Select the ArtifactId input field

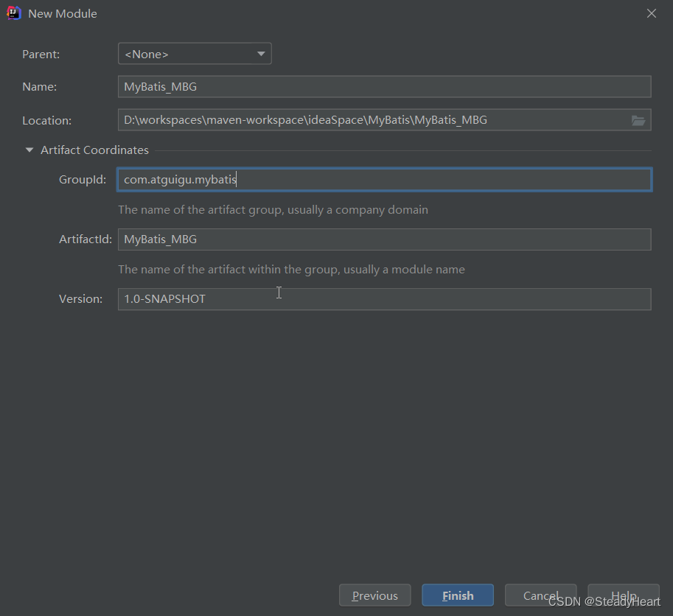[x=384, y=239]
